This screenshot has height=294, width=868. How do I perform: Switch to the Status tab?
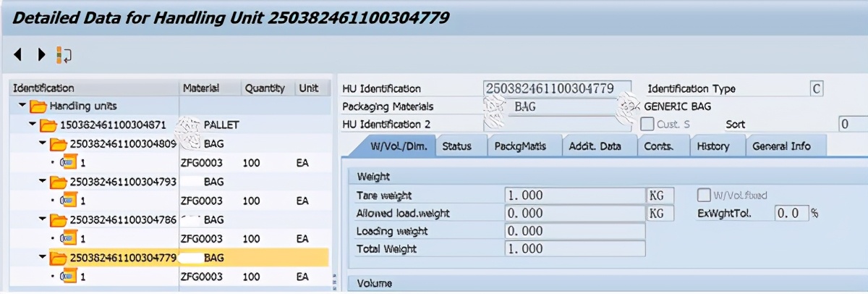click(x=456, y=146)
